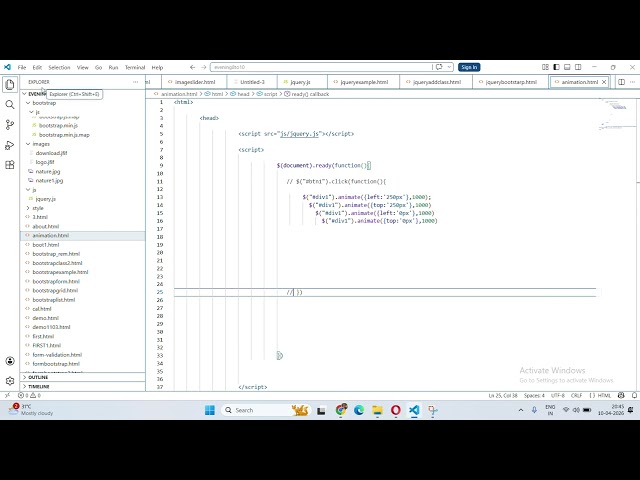Close the animation.html tab

pyautogui.click(x=604, y=82)
